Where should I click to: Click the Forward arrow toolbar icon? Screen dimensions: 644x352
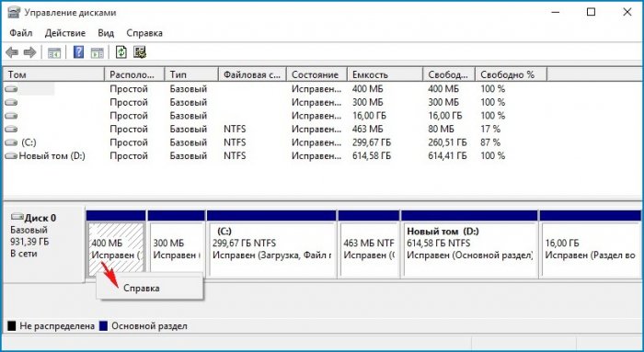[x=29, y=52]
